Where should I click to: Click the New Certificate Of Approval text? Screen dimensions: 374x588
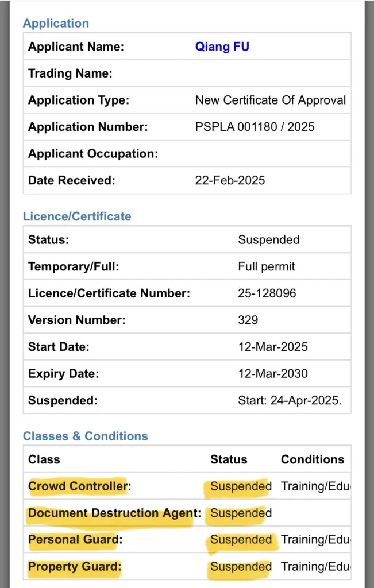(271, 100)
